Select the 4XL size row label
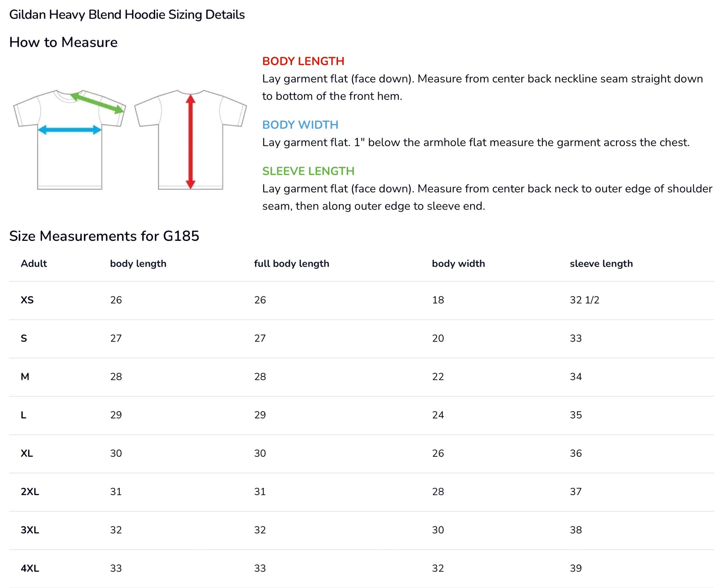Viewport: 726px width, 588px height. point(30,568)
